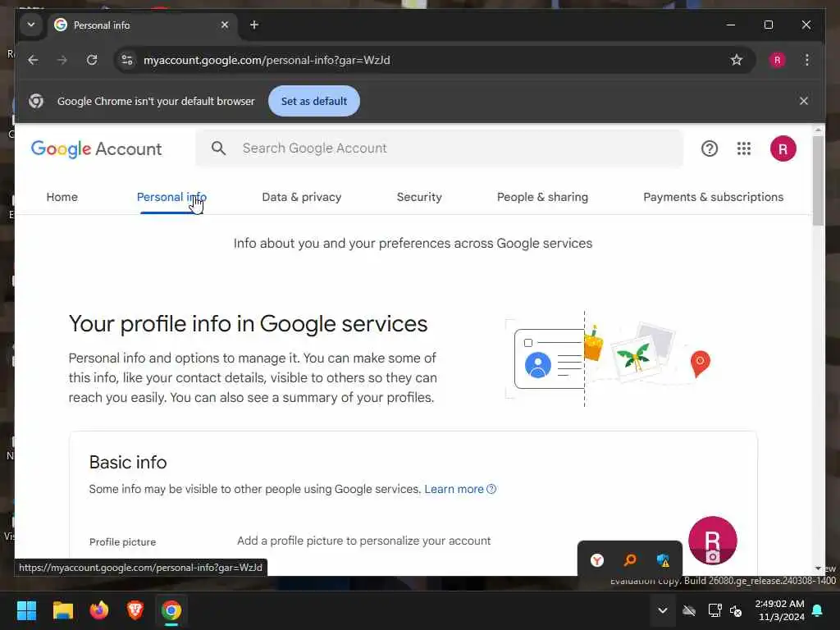This screenshot has width=840, height=630.
Task: Follow the Learn more link
Action: 460,489
